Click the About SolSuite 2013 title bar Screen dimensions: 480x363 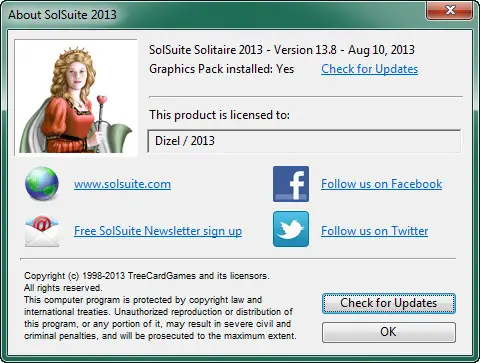click(213, 14)
